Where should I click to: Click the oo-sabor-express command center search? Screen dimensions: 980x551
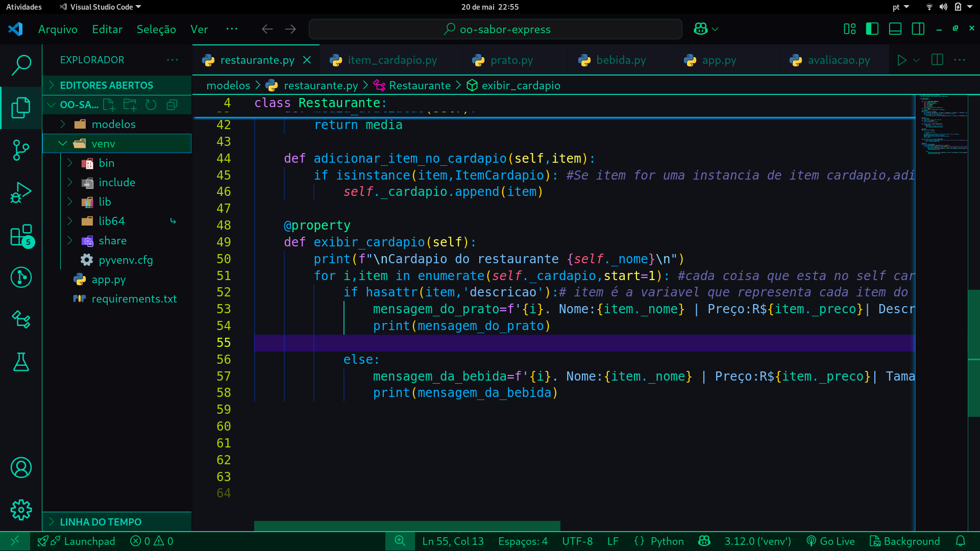[x=496, y=29]
